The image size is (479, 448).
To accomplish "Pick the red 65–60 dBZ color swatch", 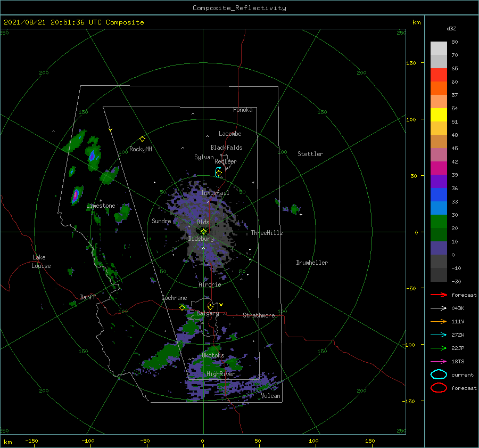I will point(439,75).
